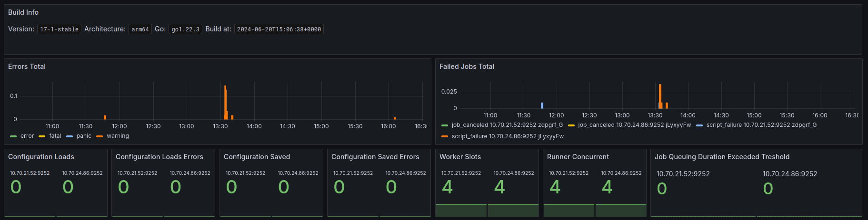Click the Job Queuing Duration Exceeded Treshold title

point(722,157)
